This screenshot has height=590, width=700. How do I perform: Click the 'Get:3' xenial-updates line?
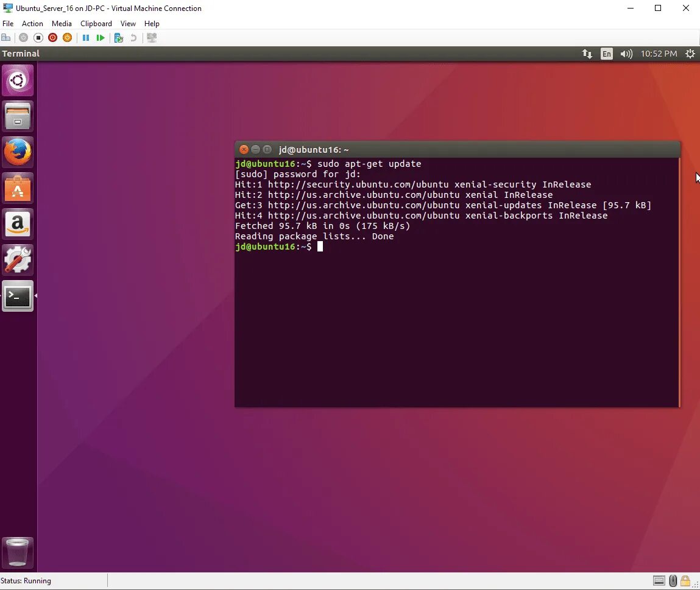pyautogui.click(x=443, y=205)
